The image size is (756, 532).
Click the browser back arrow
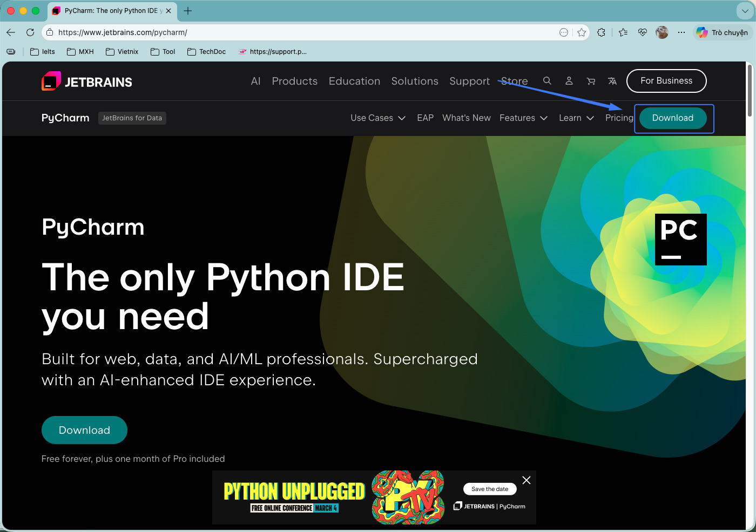point(11,32)
